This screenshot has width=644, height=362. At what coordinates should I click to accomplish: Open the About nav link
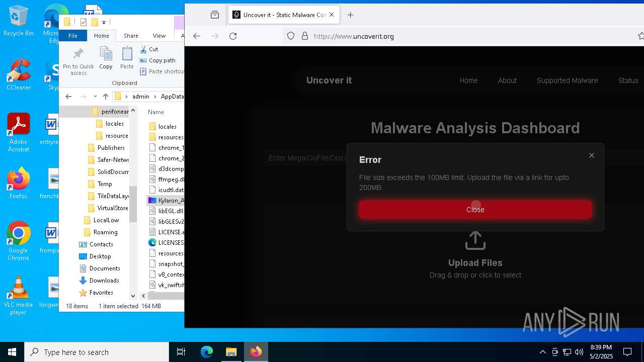507,80
